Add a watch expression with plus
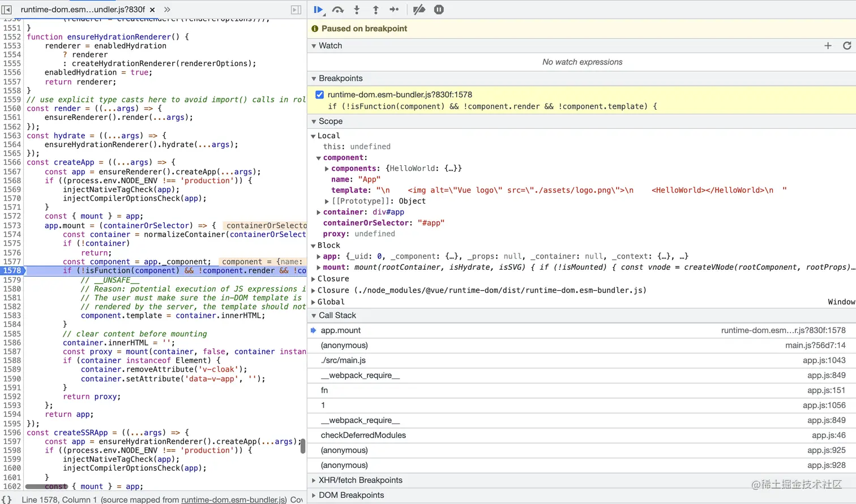This screenshot has width=856, height=504. [x=828, y=46]
